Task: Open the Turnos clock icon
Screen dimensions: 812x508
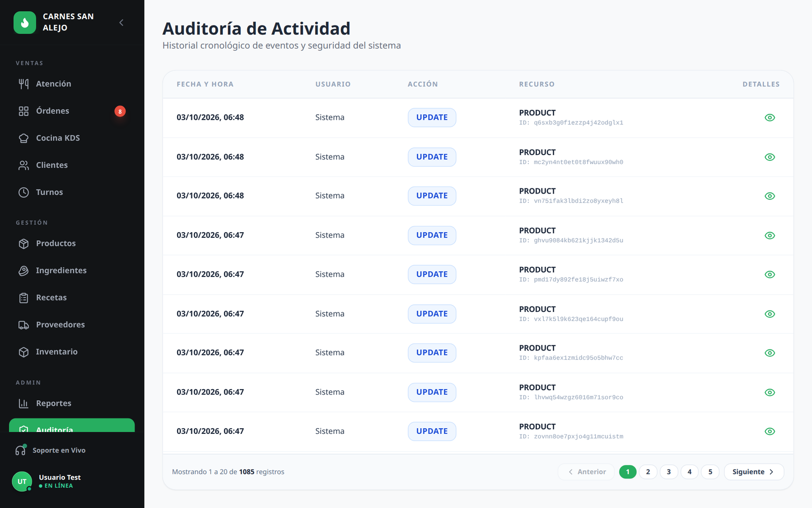Action: 24,192
